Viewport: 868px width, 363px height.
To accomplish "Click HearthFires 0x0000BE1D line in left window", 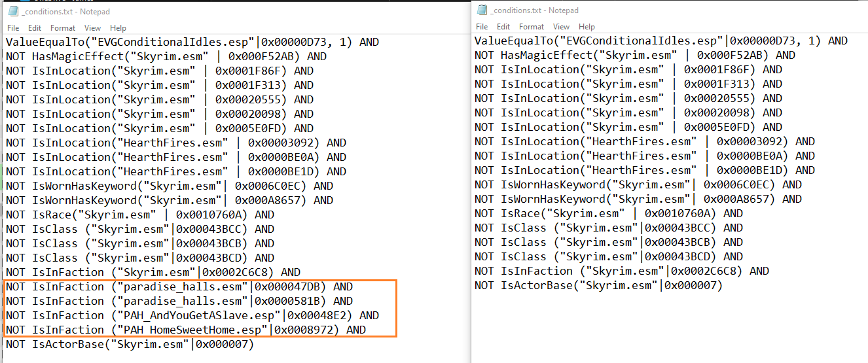I will coord(176,171).
